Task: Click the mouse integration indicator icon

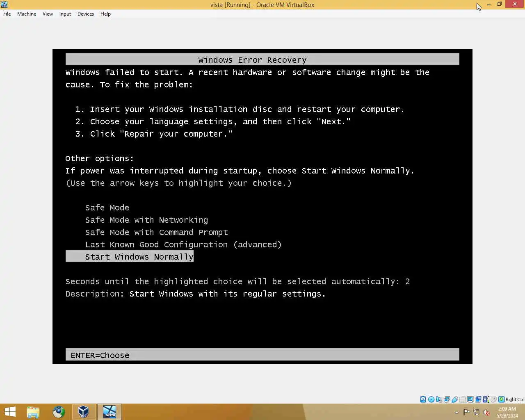Action: pyautogui.click(x=494, y=399)
